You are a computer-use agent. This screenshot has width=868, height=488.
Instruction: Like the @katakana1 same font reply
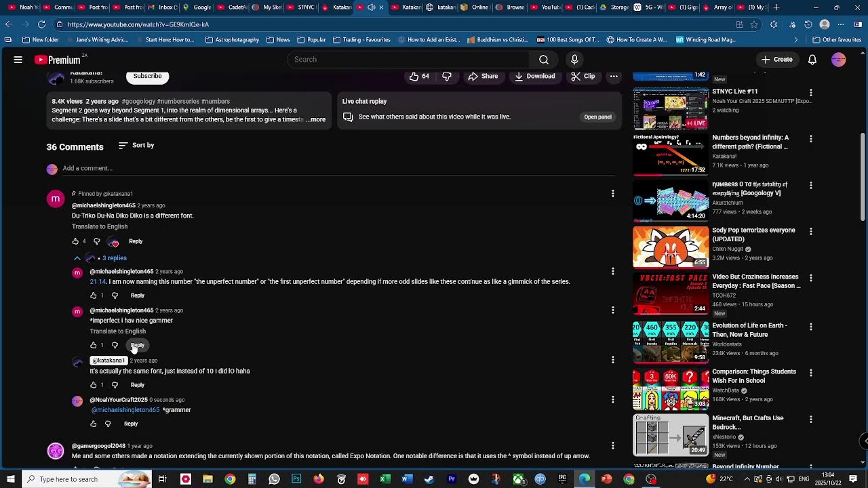[94, 385]
